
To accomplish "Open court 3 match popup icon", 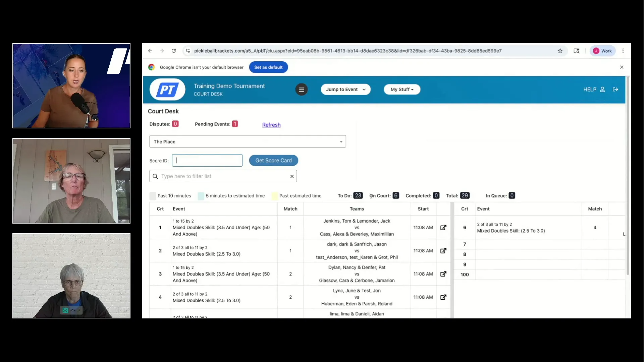I will 443,274.
